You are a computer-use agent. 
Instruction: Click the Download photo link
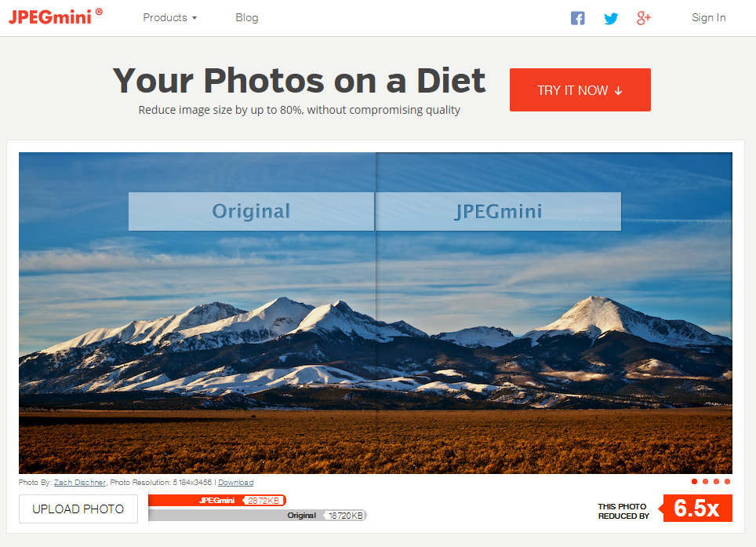[236, 483]
